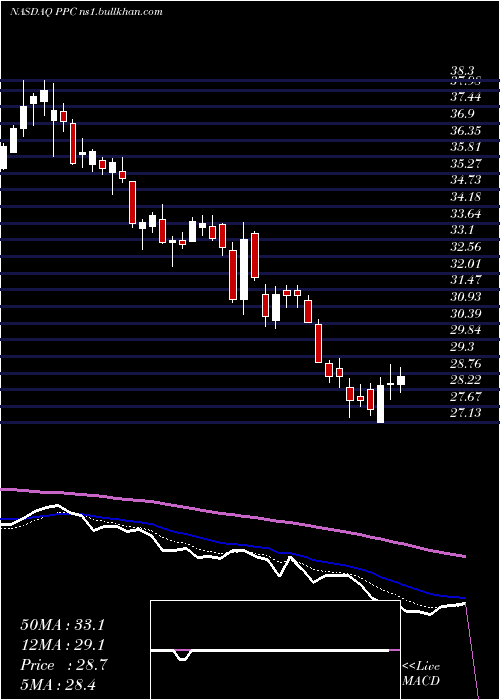Click the tall red candle spanning 34.73 to 33.64

(133, 203)
